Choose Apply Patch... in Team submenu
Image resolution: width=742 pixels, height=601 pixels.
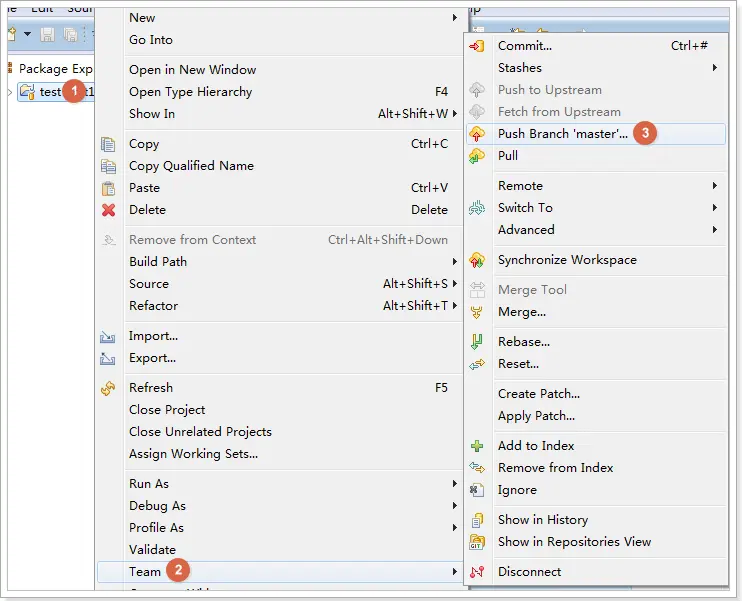coord(596,416)
